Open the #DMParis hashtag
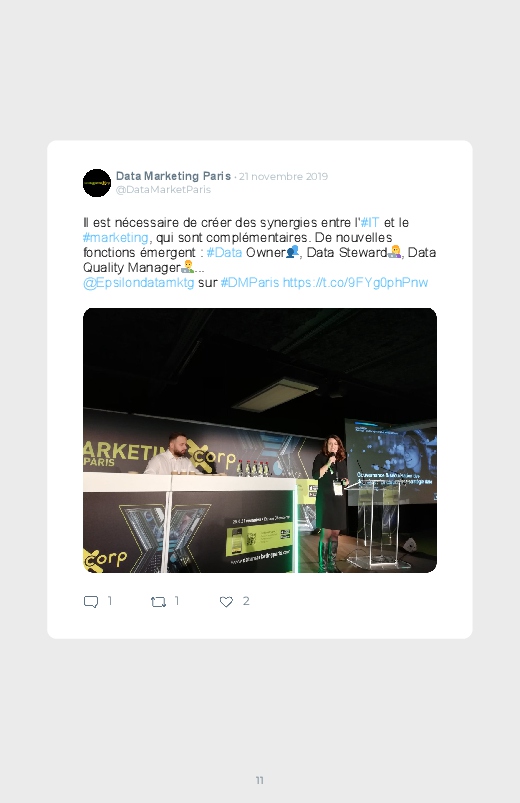Screen dimensions: 520x803 (250, 283)
